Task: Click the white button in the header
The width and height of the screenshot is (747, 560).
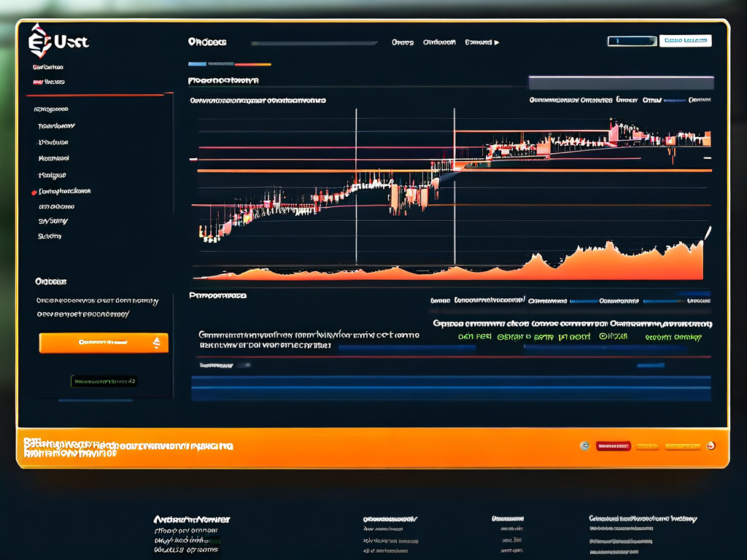Action: click(x=685, y=41)
